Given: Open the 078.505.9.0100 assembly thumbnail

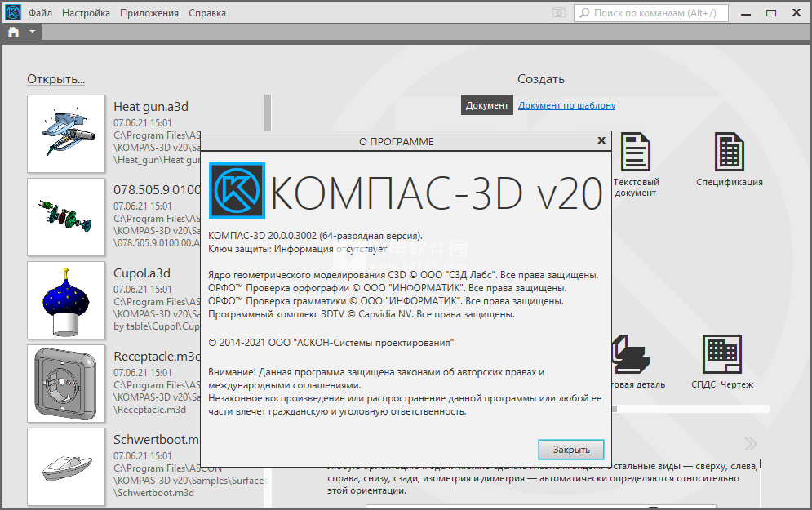Looking at the screenshot, I should coord(66,217).
